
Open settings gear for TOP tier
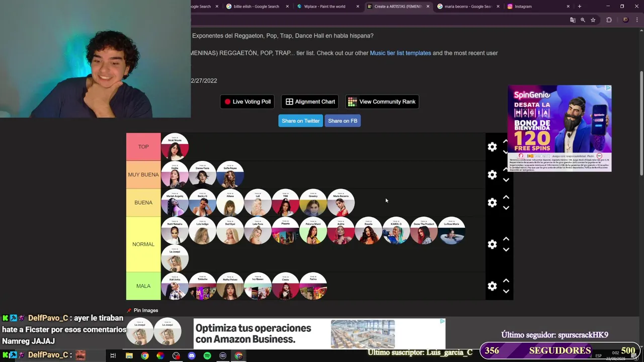(x=492, y=147)
